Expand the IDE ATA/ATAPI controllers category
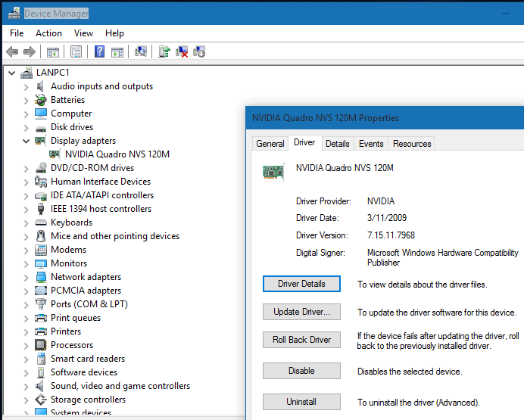 click(26, 196)
